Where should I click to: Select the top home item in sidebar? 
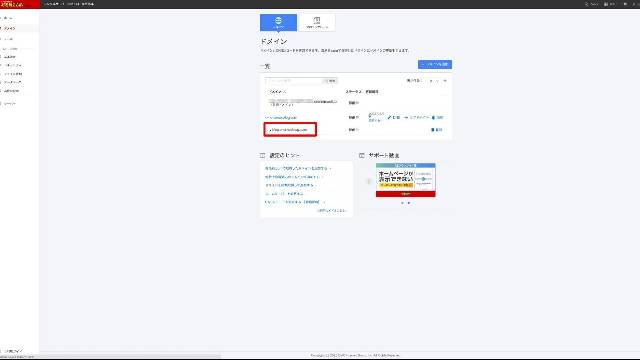(x=8, y=18)
